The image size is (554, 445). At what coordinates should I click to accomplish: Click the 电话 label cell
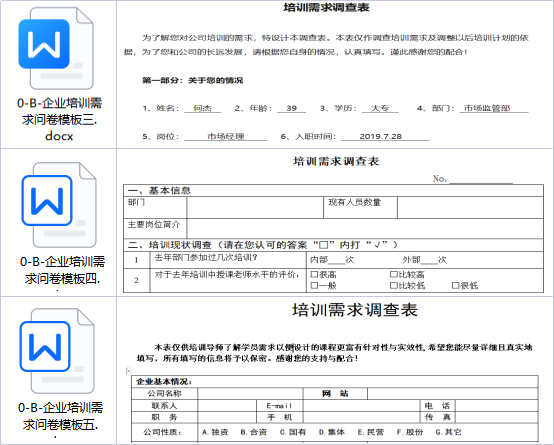pyautogui.click(x=437, y=406)
